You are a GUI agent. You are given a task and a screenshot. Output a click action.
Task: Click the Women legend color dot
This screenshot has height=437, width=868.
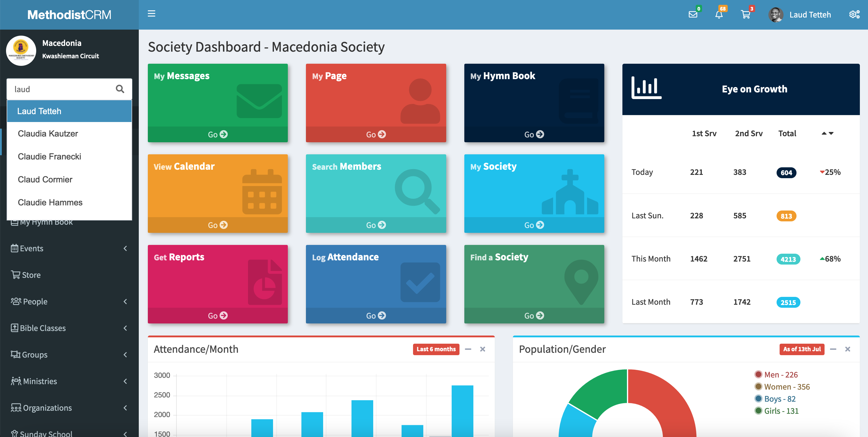(758, 387)
